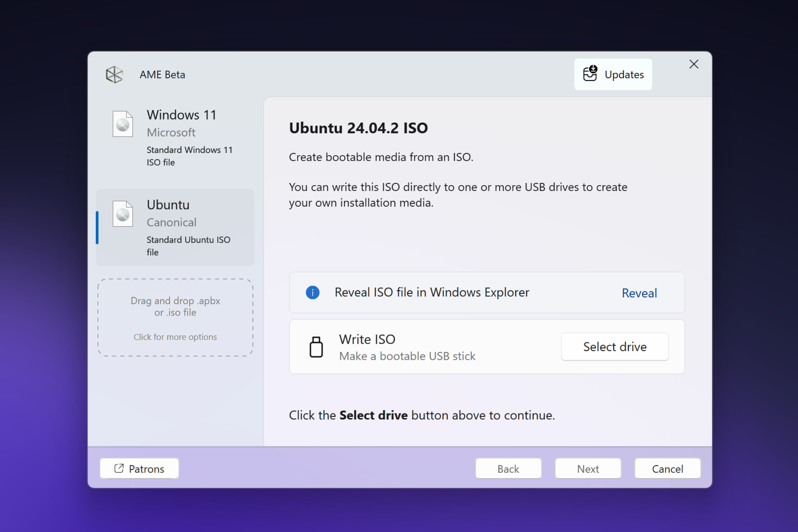This screenshot has width=798, height=532.
Task: Click 'Standard Windows 11 ISO file' description
Action: coord(190,156)
